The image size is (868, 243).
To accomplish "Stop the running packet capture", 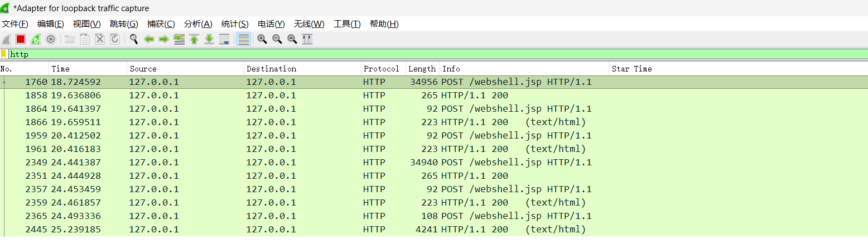I will (21, 39).
